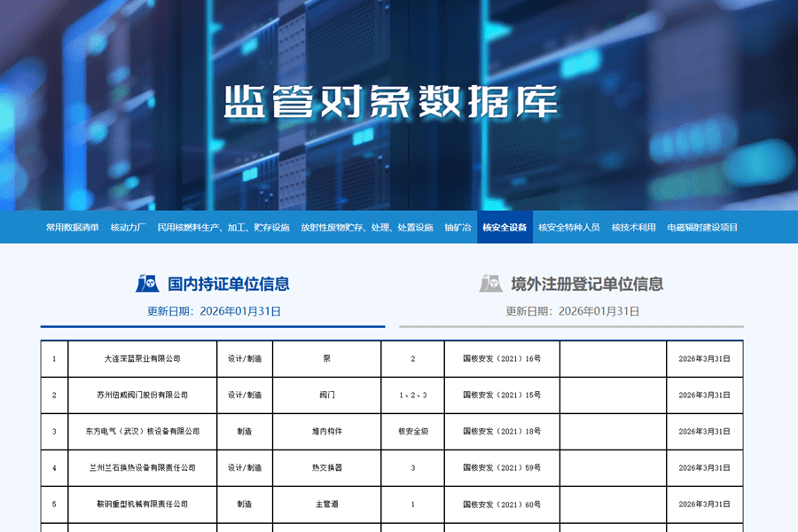
Task: Select 兰州兰石换热设备有限责任公司 in row 4
Action: point(142,468)
